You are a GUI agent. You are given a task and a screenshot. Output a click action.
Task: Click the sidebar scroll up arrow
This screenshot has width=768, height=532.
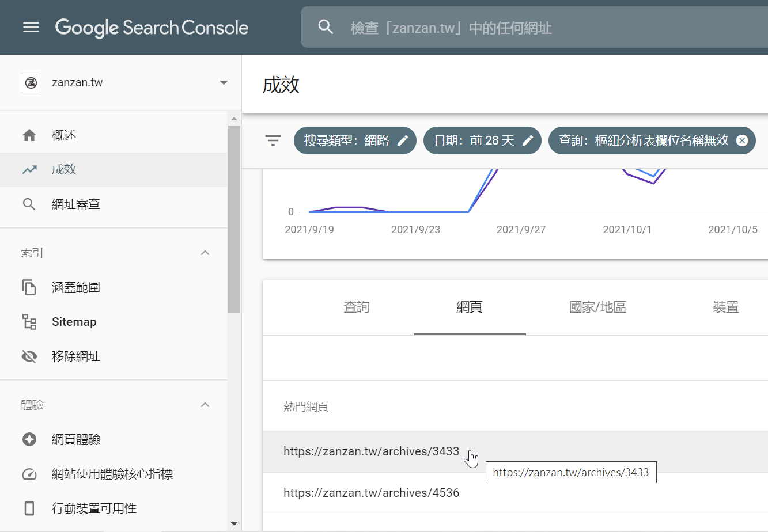coord(234,119)
